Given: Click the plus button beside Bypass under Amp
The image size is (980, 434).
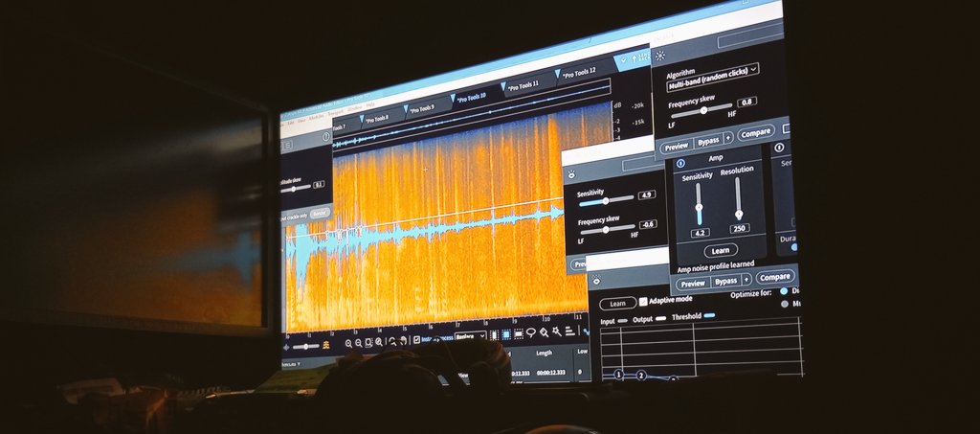Looking at the screenshot, I should (x=746, y=280).
